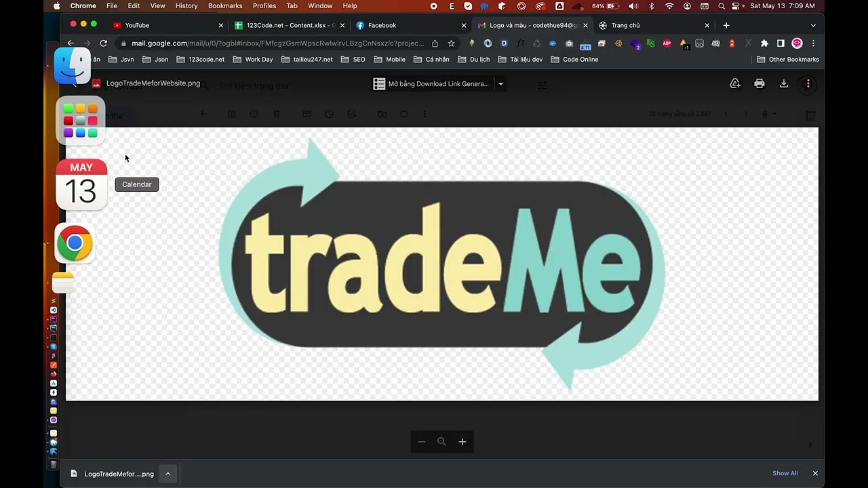Screen dimensions: 868x488
Task: Bookmark this page with the star icon
Action: pyautogui.click(x=451, y=43)
